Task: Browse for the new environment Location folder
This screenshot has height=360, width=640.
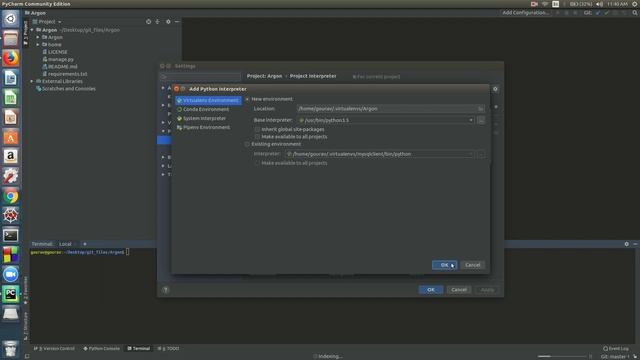Action: click(x=481, y=109)
